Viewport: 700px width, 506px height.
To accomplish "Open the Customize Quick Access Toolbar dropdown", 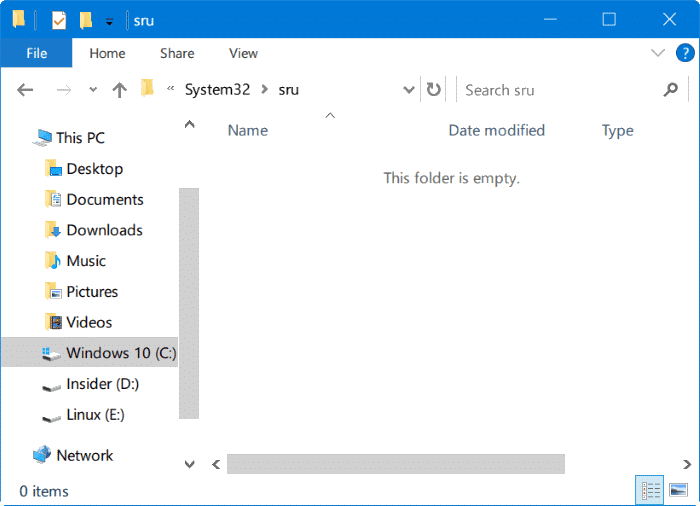I will pos(109,21).
